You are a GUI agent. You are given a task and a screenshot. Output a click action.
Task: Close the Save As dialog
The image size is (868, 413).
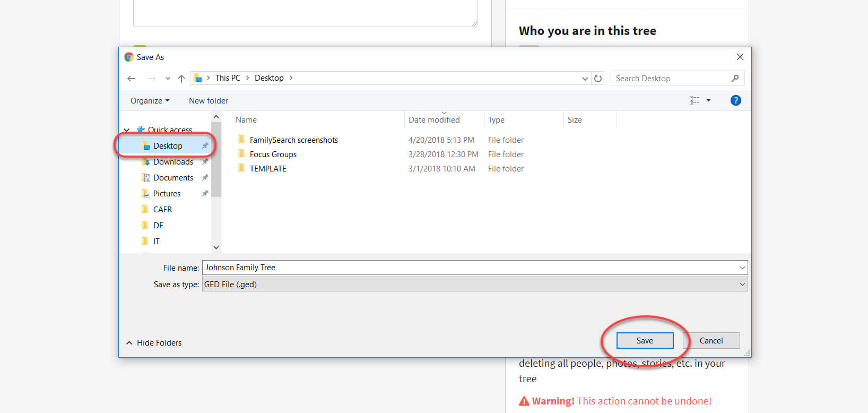tap(740, 57)
